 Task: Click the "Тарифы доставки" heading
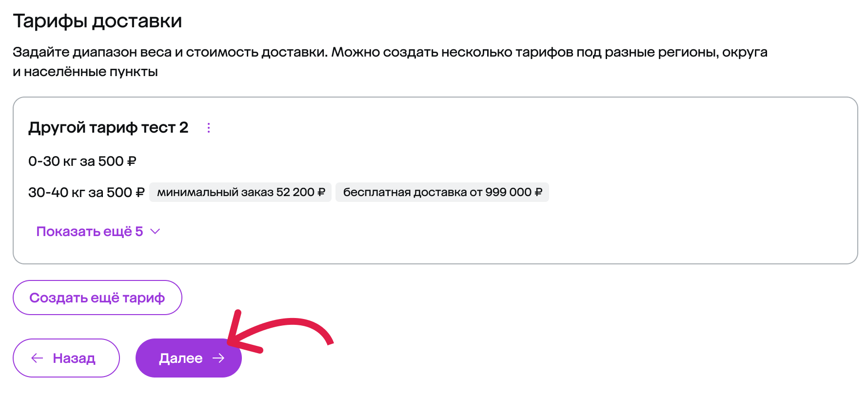click(97, 21)
